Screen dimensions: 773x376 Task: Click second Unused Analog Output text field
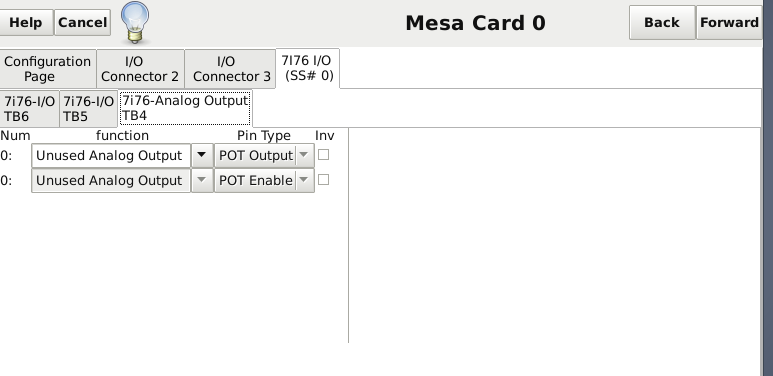click(111, 180)
